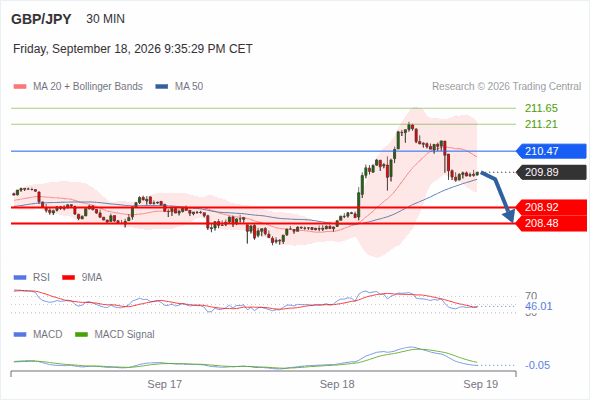The height and width of the screenshot is (400, 590).
Task: Click the 9MA red legend swatch
Action: tap(68, 278)
